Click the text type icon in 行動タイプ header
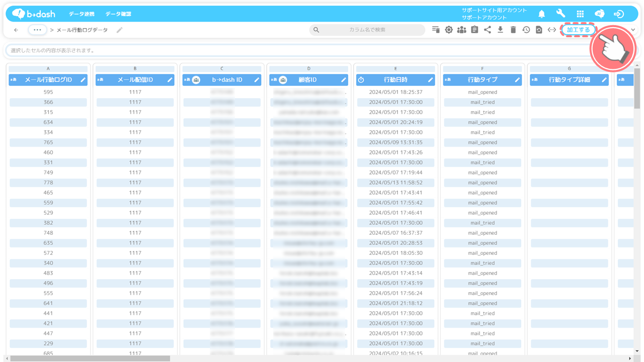Viewport: 644px width, 362px height. (447, 79)
